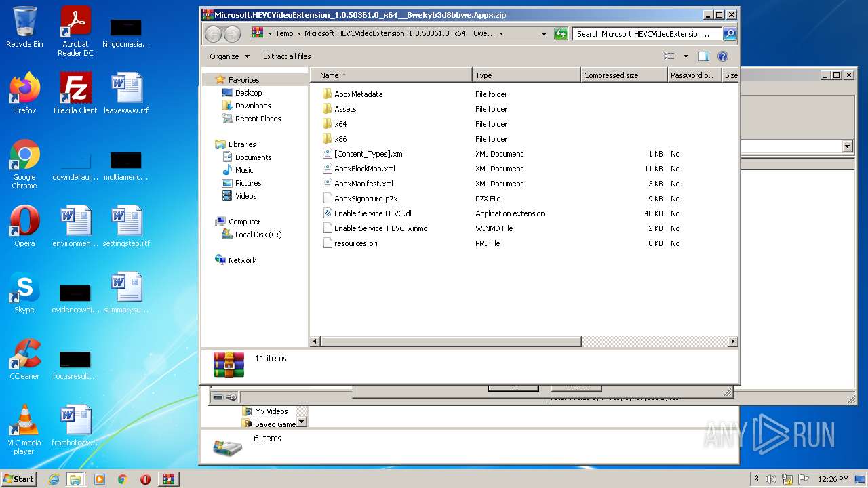Select the AppxManifest.xml file icon
The width and height of the screenshot is (868, 488).
(327, 184)
